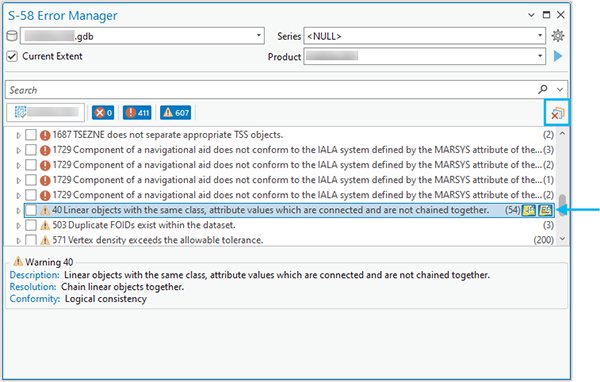Open the Series <NULL> dropdown
The width and height of the screenshot is (600, 382).
click(540, 36)
